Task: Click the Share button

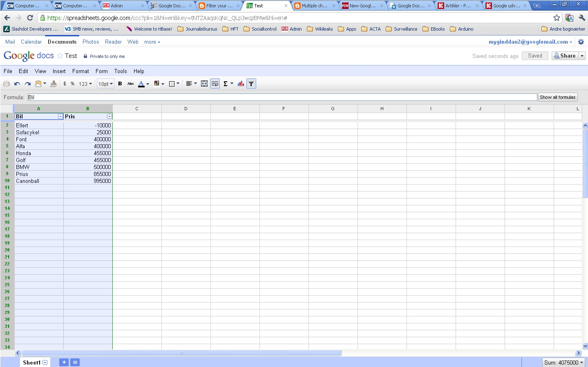Action: [x=565, y=56]
